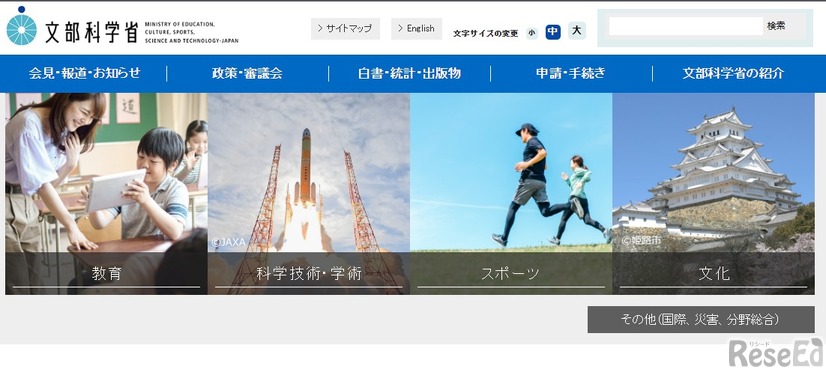Switch to the English site
826x369 pixels.
[x=416, y=28]
